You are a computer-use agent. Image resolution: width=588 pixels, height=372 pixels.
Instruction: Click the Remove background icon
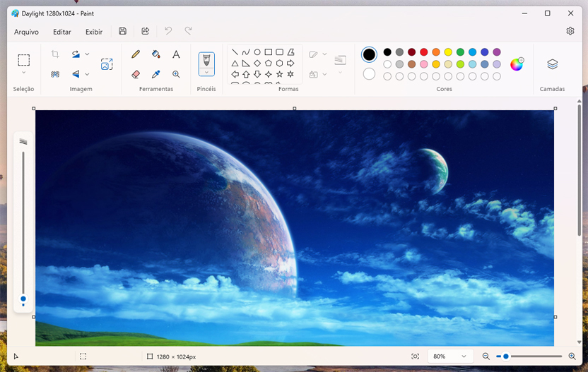[x=55, y=74]
